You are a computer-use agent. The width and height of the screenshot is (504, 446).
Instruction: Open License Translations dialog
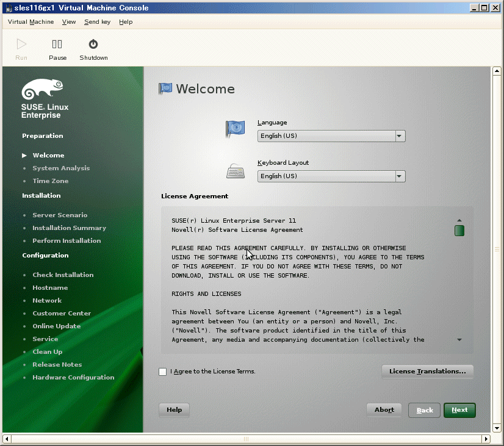428,372
